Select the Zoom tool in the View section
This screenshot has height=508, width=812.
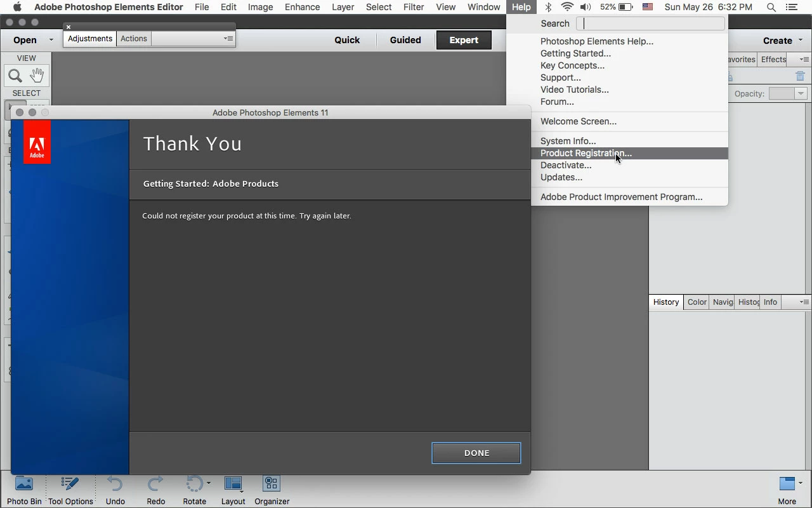coord(15,76)
